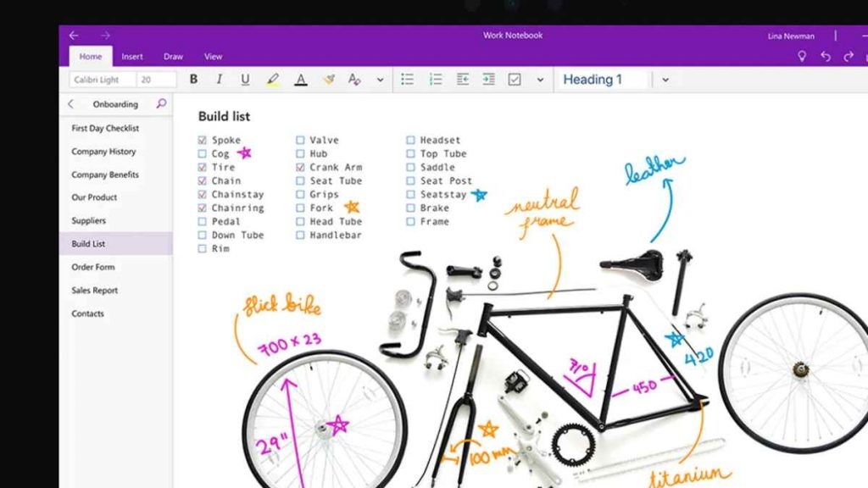Go back with the left arrow

(x=74, y=36)
